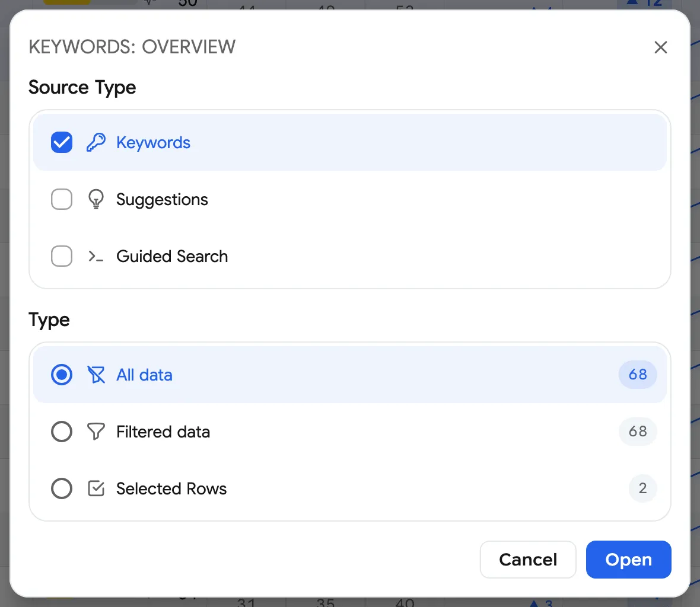Click the All data label text
The image size is (700, 607).
pyautogui.click(x=144, y=375)
